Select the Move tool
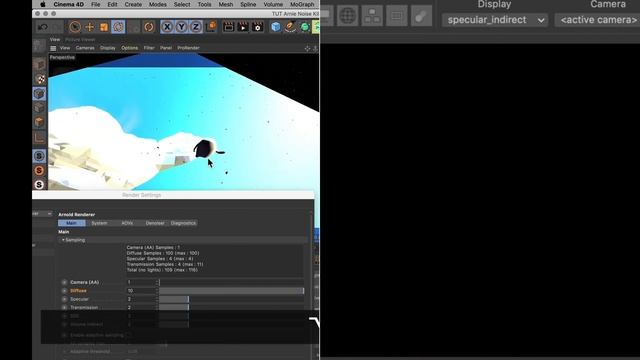640x360 pixels. tap(89, 27)
